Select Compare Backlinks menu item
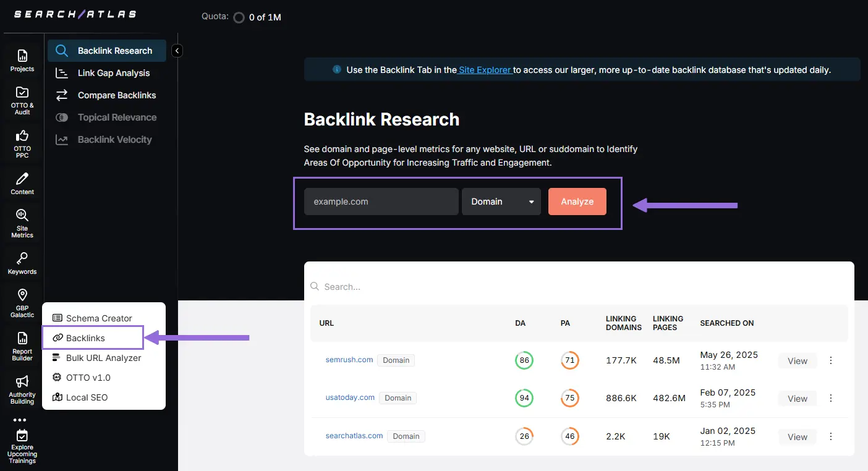The image size is (868, 471). pos(117,95)
